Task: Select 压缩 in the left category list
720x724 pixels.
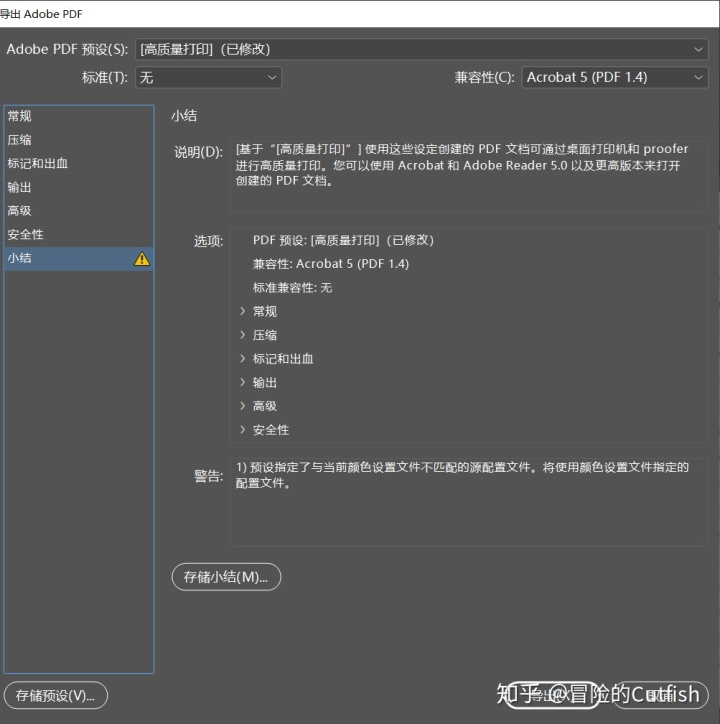Action: pyautogui.click(x=79, y=139)
